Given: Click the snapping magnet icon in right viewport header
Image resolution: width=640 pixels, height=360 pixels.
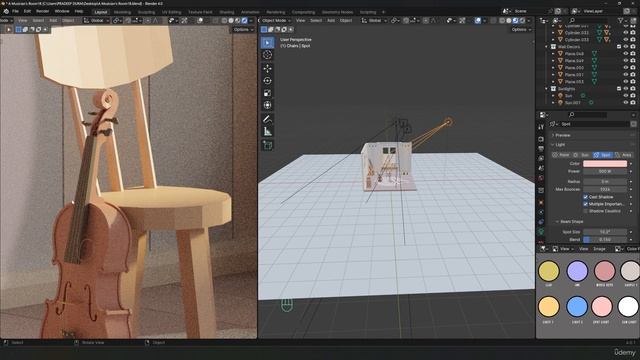Looking at the screenshot, I should [406, 20].
